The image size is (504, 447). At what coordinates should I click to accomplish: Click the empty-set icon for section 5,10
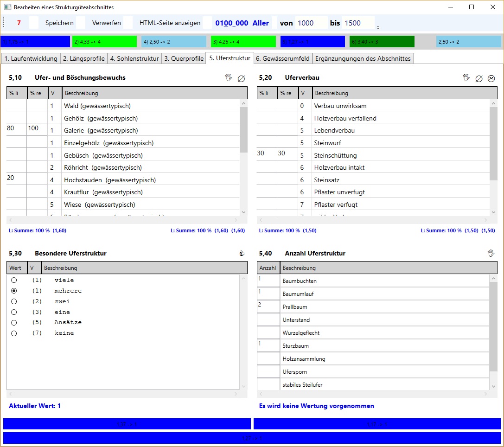click(241, 78)
